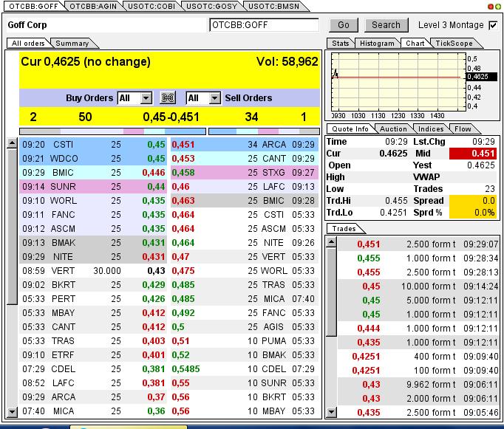Viewport: 504px width, 429px height.
Task: Open the Histogram tab
Action: [377, 44]
